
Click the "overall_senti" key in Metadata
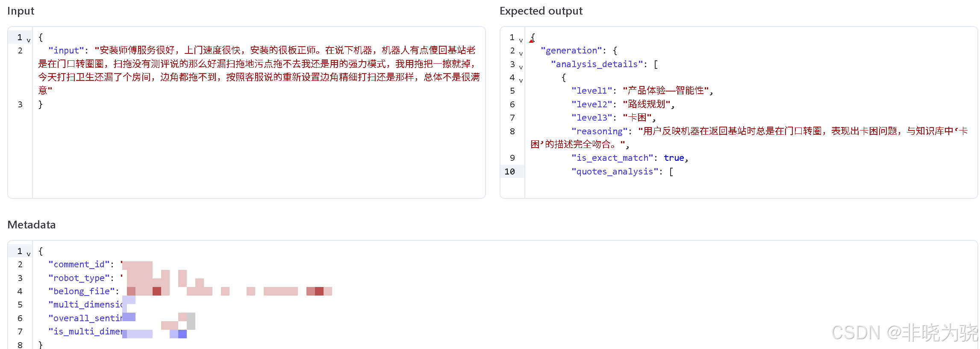click(85, 318)
